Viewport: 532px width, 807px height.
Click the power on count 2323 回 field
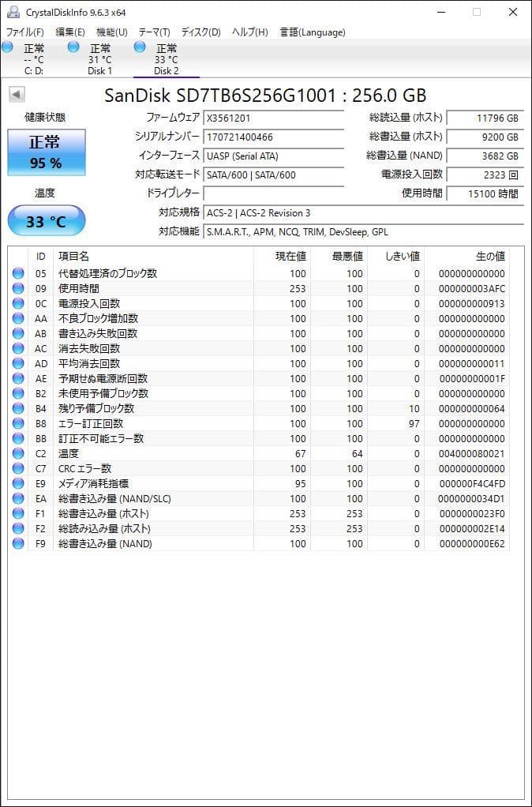click(x=485, y=175)
